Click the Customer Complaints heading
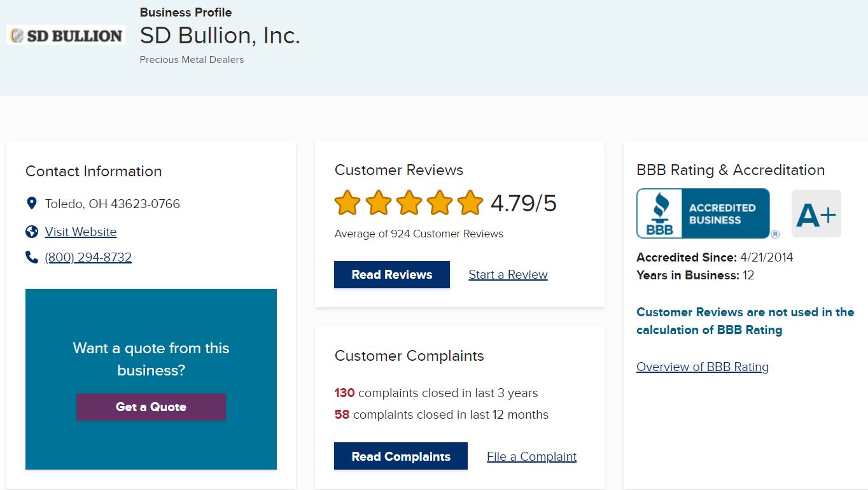 (x=409, y=356)
